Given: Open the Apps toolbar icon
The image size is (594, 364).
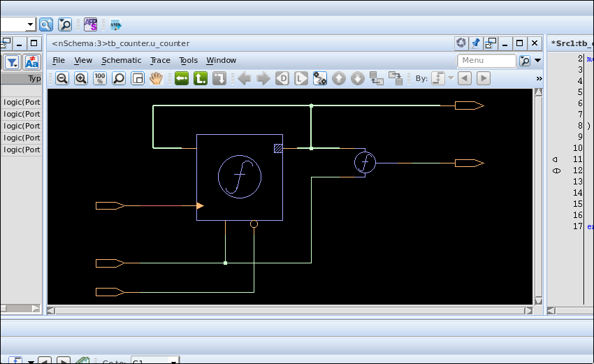Looking at the screenshot, I should (x=91, y=25).
